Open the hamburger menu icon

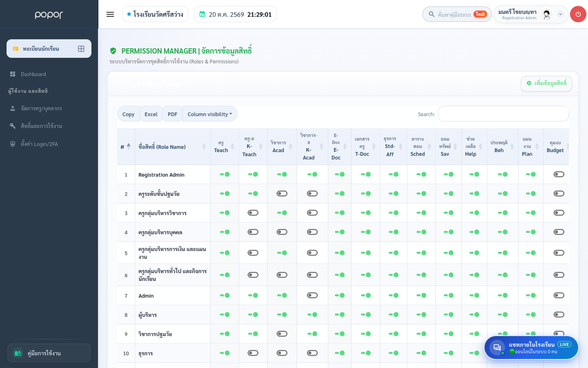[x=110, y=14]
